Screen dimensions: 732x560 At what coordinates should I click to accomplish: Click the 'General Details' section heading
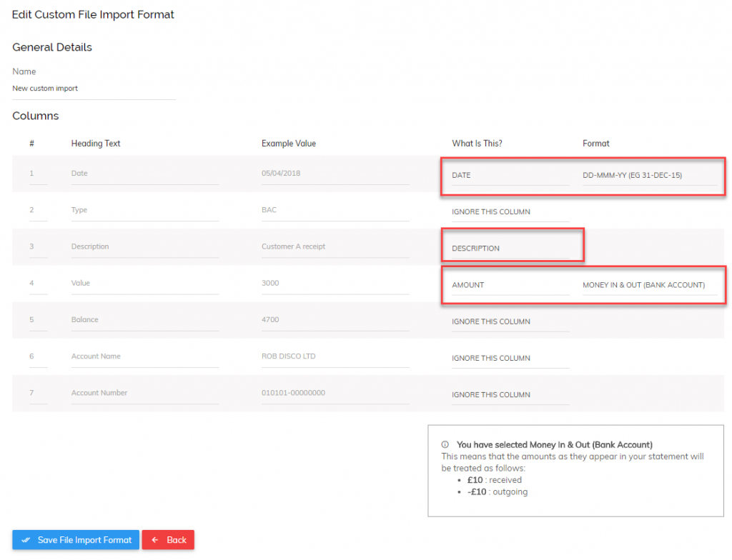pos(52,47)
